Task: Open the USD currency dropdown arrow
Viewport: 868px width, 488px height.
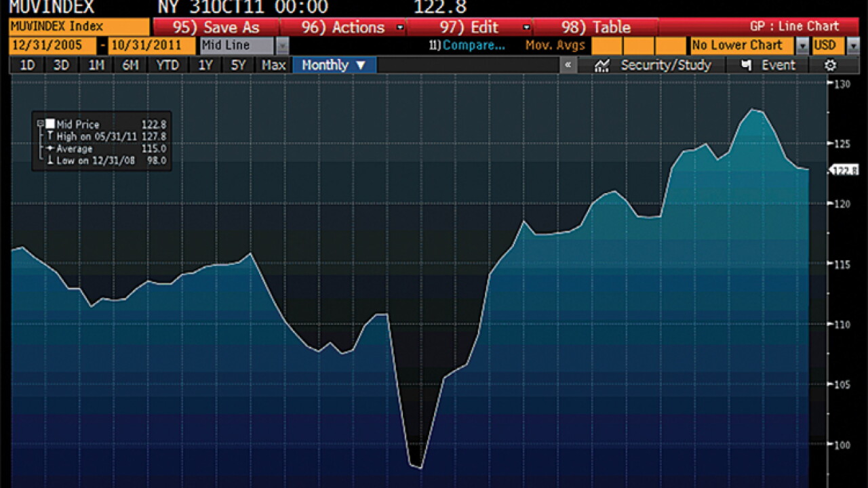Action: coord(852,46)
